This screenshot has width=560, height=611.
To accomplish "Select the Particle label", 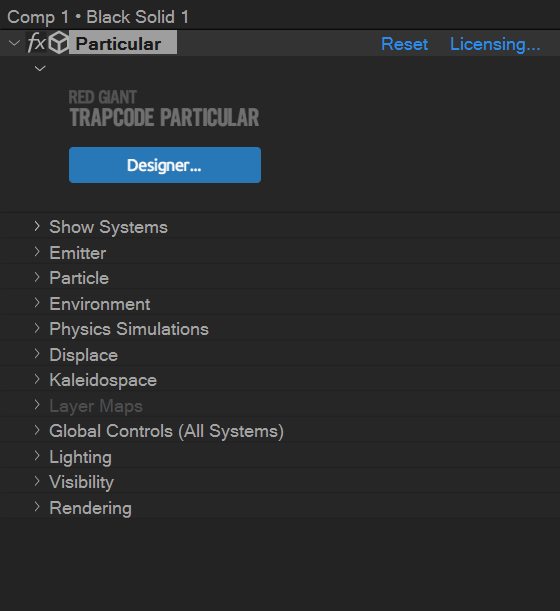I will (x=79, y=278).
